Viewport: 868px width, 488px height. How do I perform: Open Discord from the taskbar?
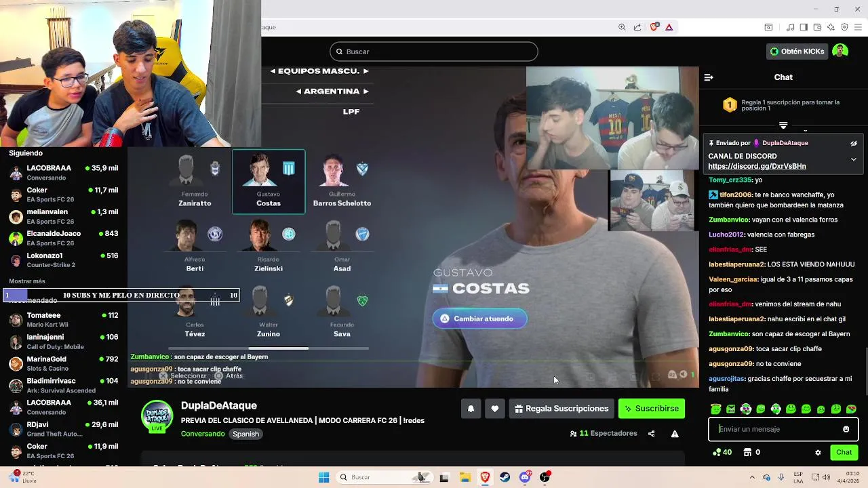pos(525,477)
